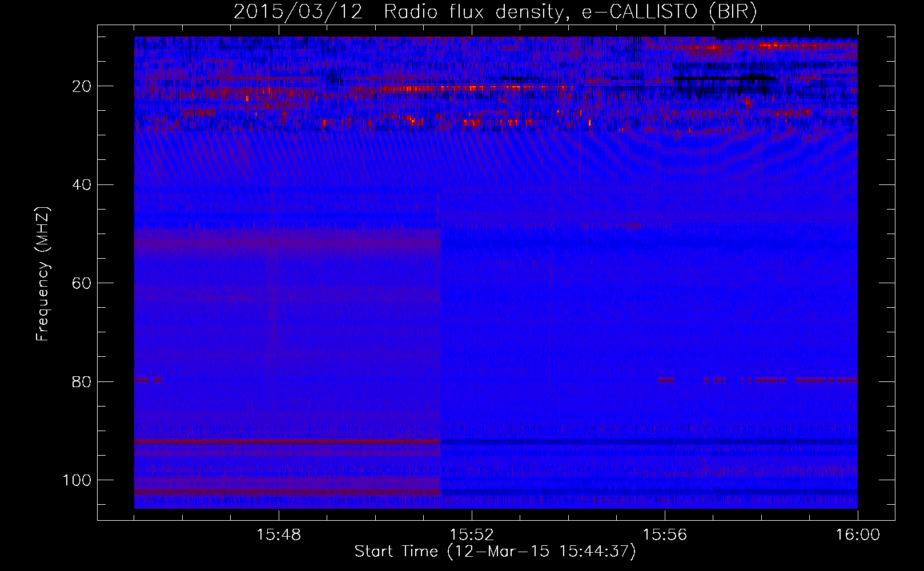This screenshot has width=924, height=571.
Task: Click the frequency tick label '100'
Action: pyautogui.click(x=77, y=480)
